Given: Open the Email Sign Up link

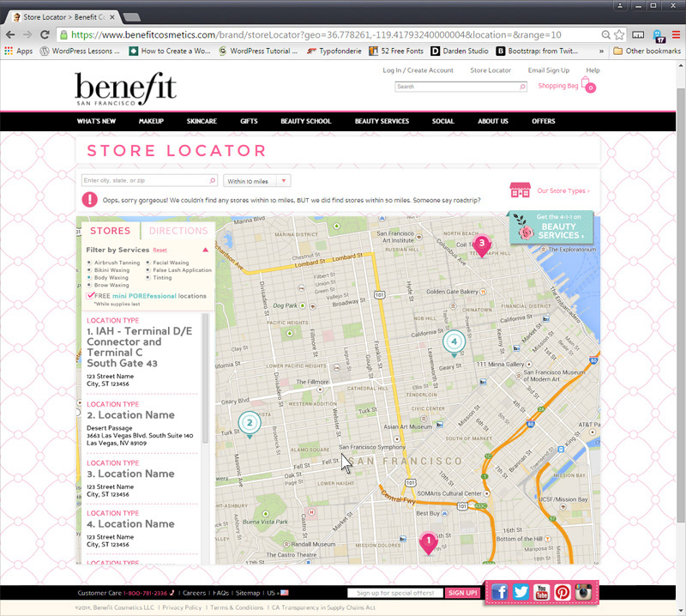Looking at the screenshot, I should coord(549,70).
